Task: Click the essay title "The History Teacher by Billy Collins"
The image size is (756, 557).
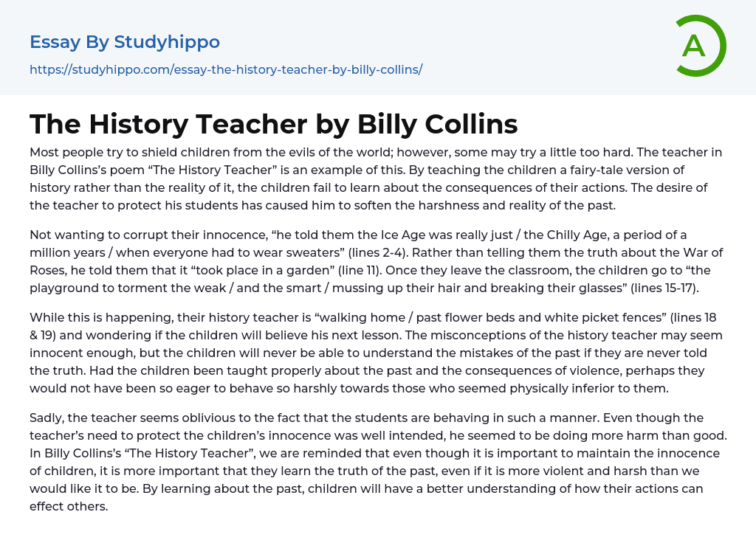Action: pyautogui.click(x=273, y=124)
